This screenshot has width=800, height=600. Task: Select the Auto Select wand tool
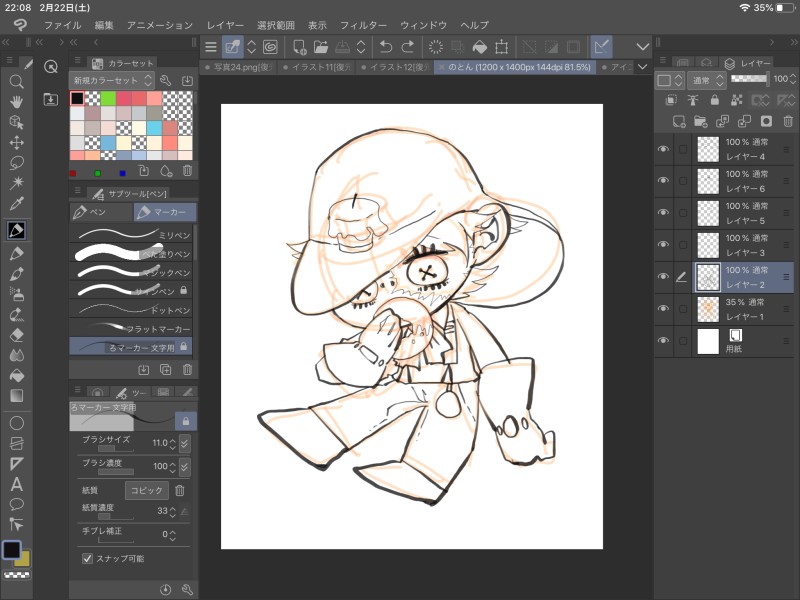[x=16, y=183]
